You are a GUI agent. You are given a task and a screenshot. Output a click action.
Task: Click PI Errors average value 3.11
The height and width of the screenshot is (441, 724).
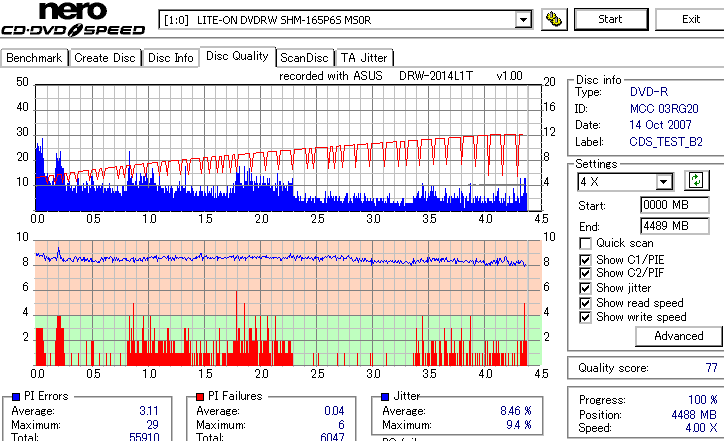[149, 411]
